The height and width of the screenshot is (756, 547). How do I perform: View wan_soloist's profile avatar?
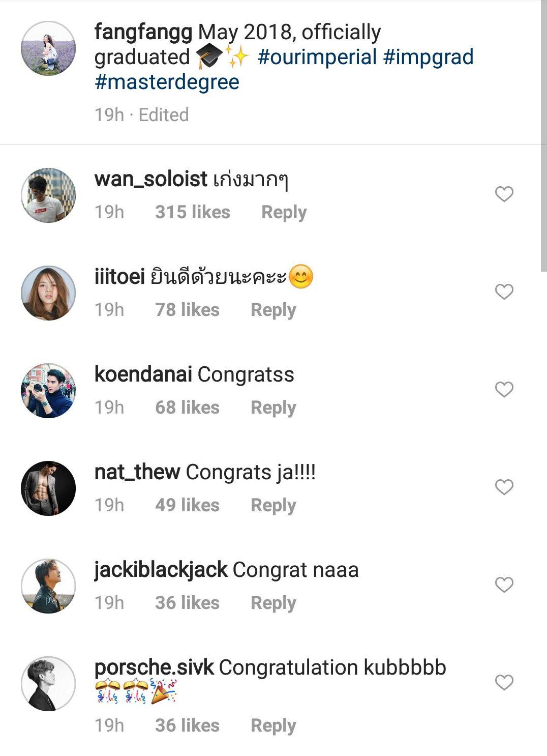click(x=48, y=195)
